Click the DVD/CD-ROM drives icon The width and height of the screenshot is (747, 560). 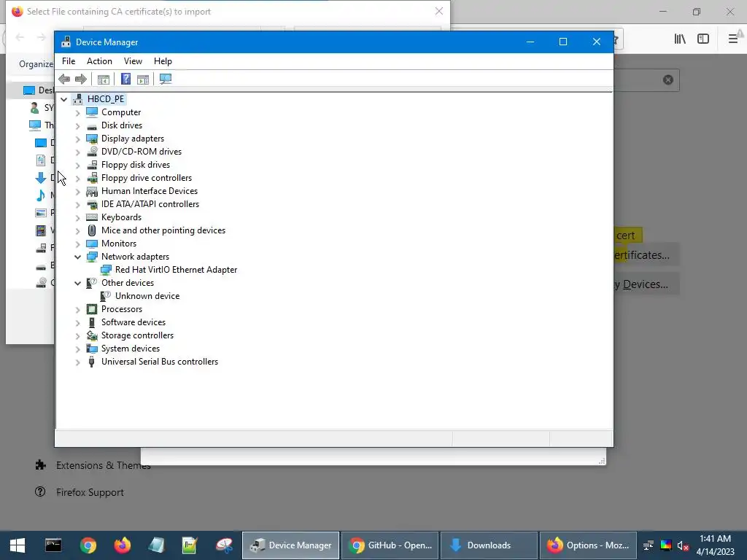click(92, 152)
